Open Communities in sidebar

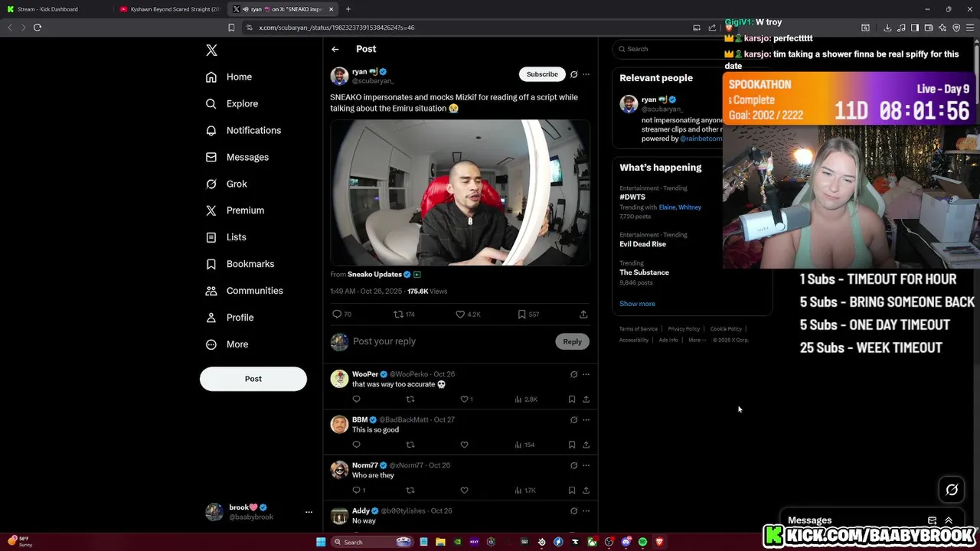[244, 291]
